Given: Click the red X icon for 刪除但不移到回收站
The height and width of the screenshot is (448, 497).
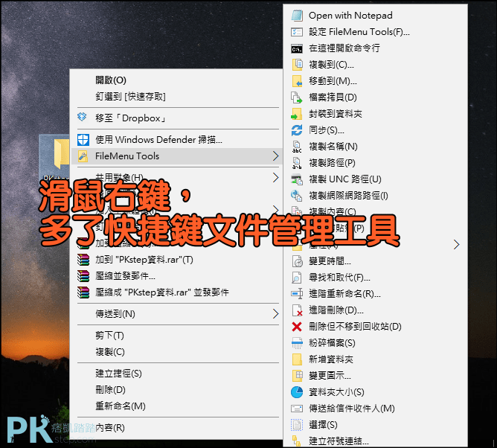Looking at the screenshot, I should [x=297, y=327].
